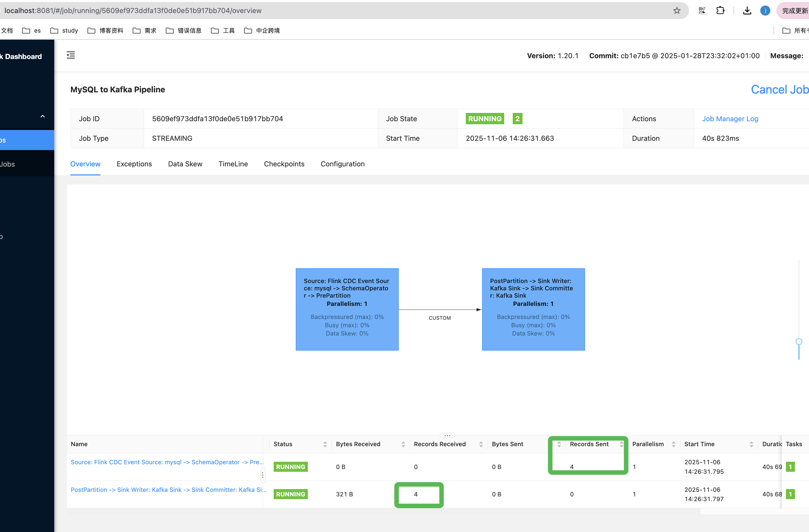The width and height of the screenshot is (809, 532).
Task: Open the PostPartition Kafka Sink task link
Action: [x=168, y=490]
